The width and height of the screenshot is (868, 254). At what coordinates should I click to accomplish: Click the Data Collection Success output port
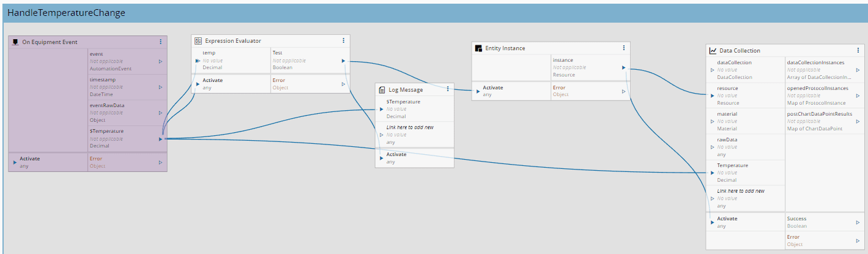pyautogui.click(x=858, y=222)
